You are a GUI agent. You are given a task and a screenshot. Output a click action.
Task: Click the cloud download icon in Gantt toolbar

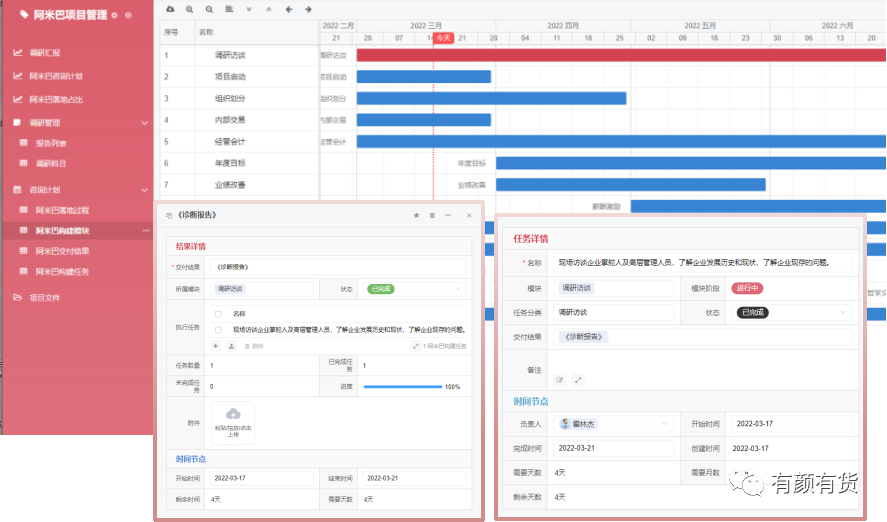[x=170, y=9]
